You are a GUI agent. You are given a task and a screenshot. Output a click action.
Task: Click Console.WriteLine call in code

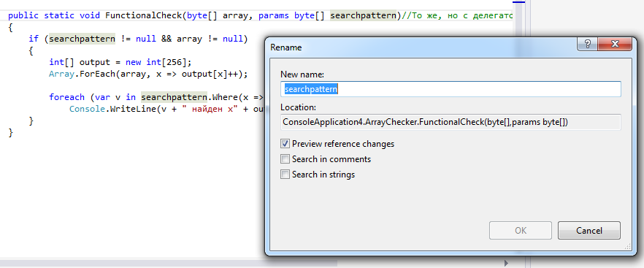point(112,110)
